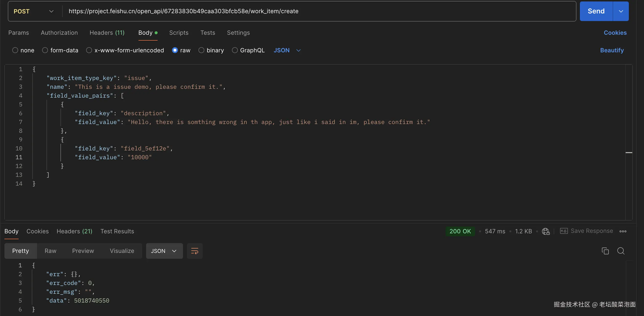Viewport: 644px width, 316px height.
Task: Open search in response with magnifier icon
Action: tap(621, 251)
